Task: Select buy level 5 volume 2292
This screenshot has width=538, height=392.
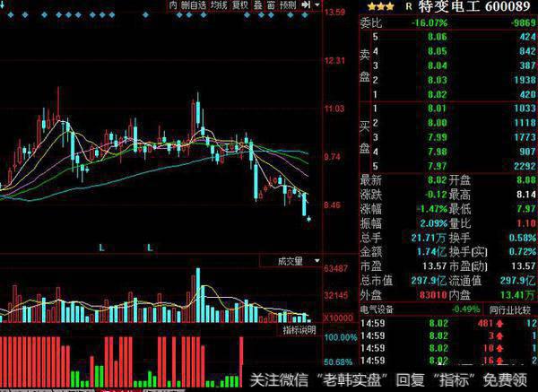Action: [525, 167]
